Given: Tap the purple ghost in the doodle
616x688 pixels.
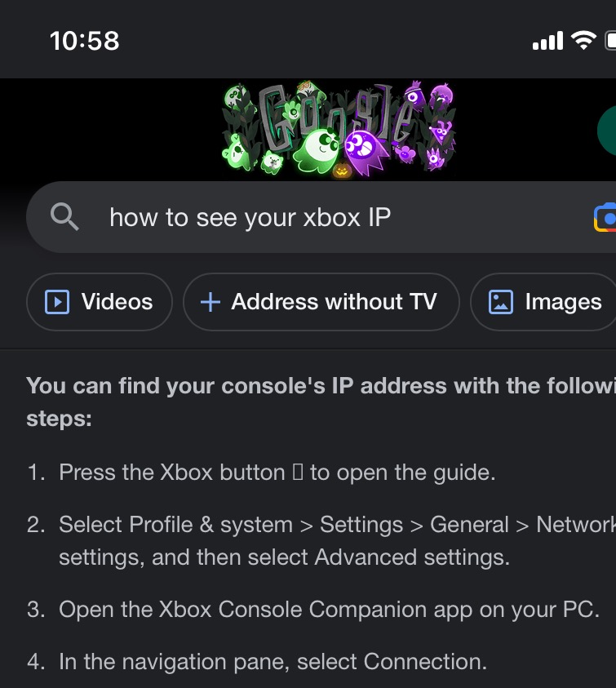Looking at the screenshot, I should tap(365, 151).
